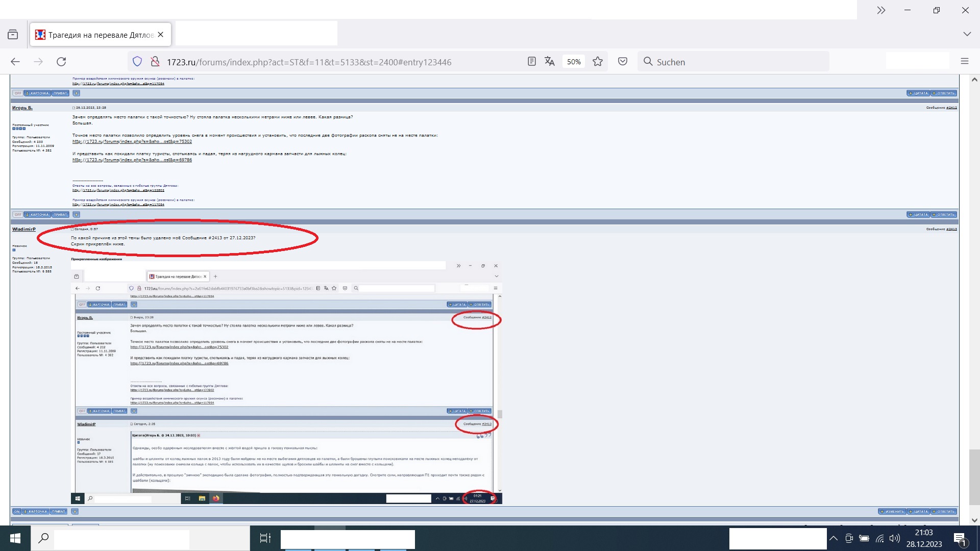Open the Firefox hamburger application menu

click(x=964, y=61)
